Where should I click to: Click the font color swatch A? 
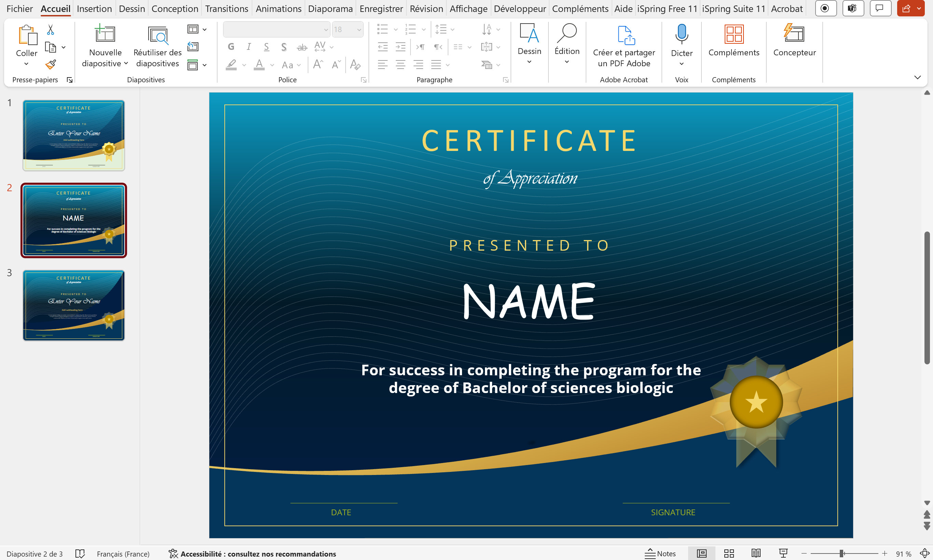259,65
